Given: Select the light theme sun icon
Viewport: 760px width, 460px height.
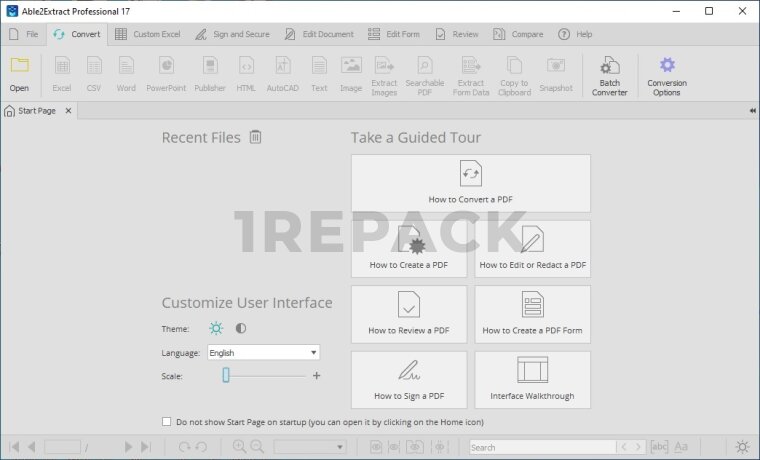Looking at the screenshot, I should tap(216, 328).
